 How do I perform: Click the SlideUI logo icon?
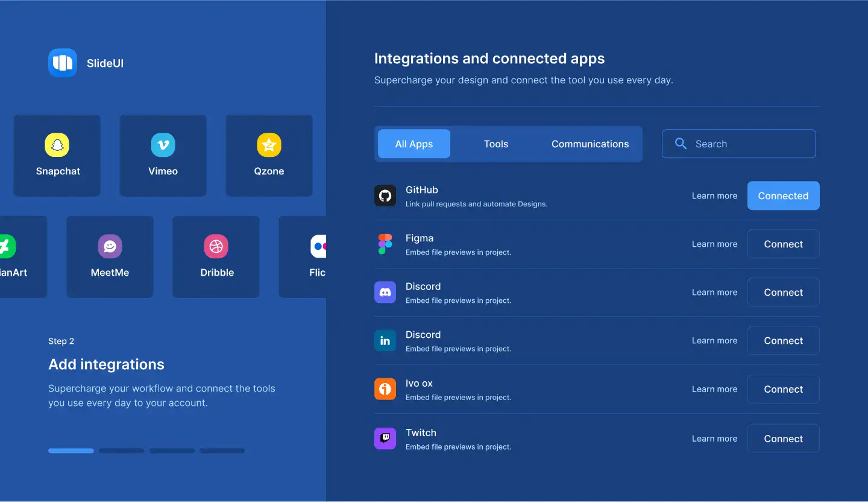pyautogui.click(x=63, y=63)
